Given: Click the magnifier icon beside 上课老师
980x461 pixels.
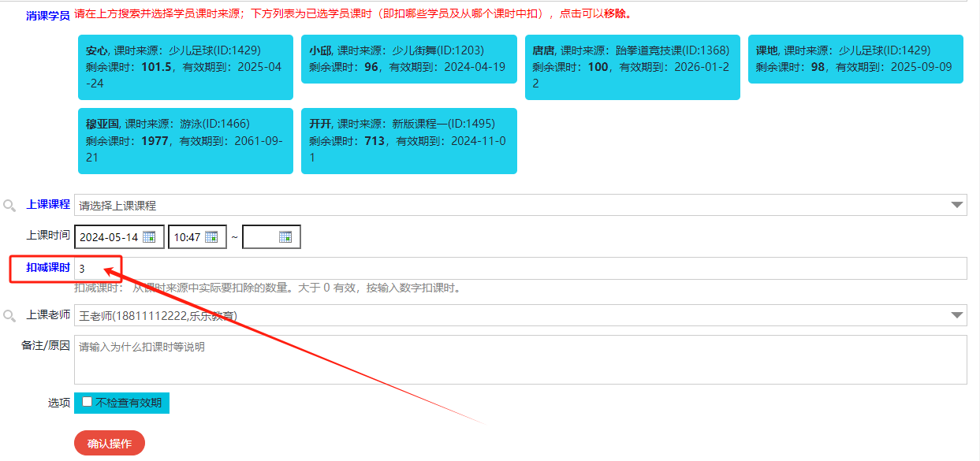Looking at the screenshot, I should pos(10,316).
